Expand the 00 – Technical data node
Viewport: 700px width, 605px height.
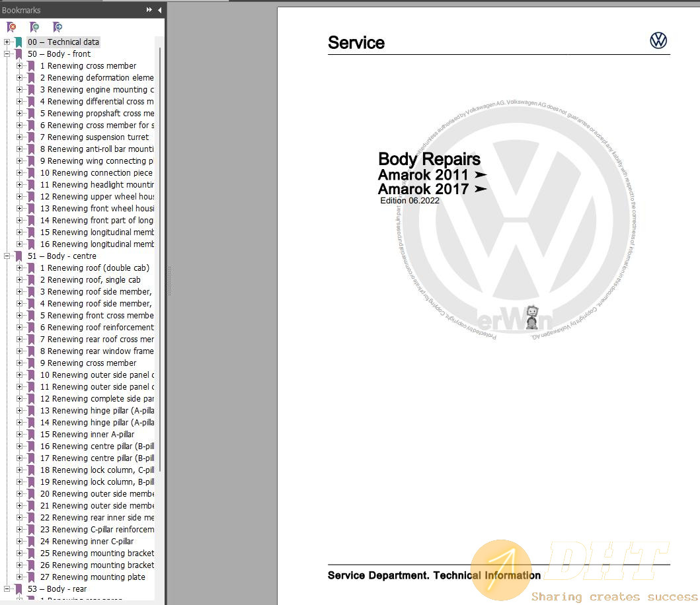click(x=7, y=42)
